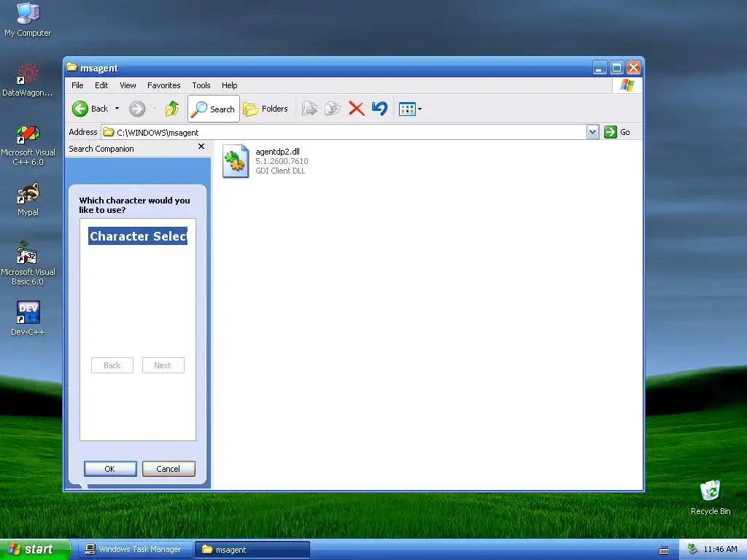Maximize the msagent window
Viewport: 747px width, 560px height.
pyautogui.click(x=617, y=68)
